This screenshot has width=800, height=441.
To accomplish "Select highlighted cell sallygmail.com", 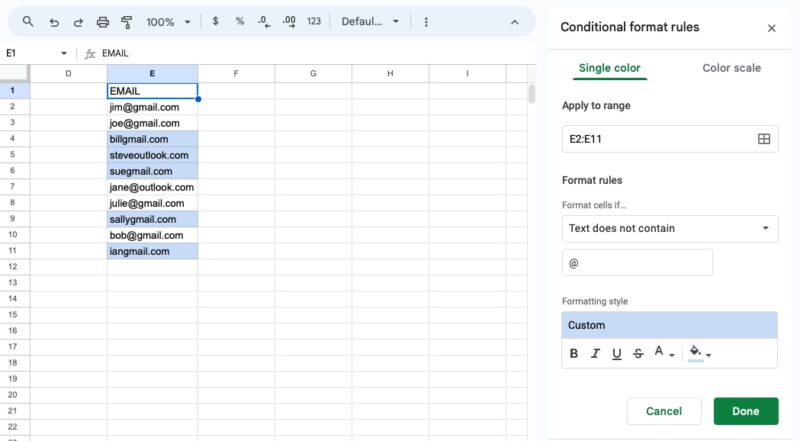I will 152,219.
